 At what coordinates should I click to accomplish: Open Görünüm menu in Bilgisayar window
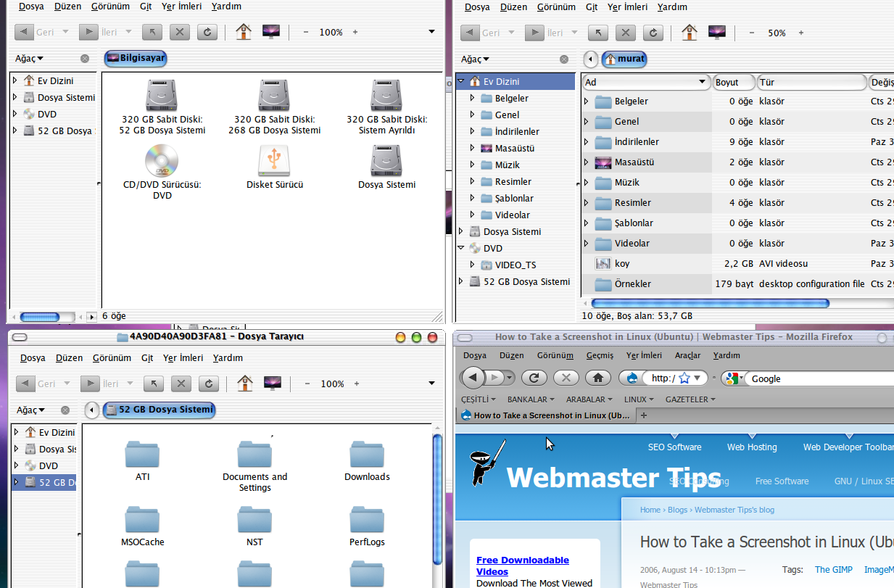pos(110,7)
